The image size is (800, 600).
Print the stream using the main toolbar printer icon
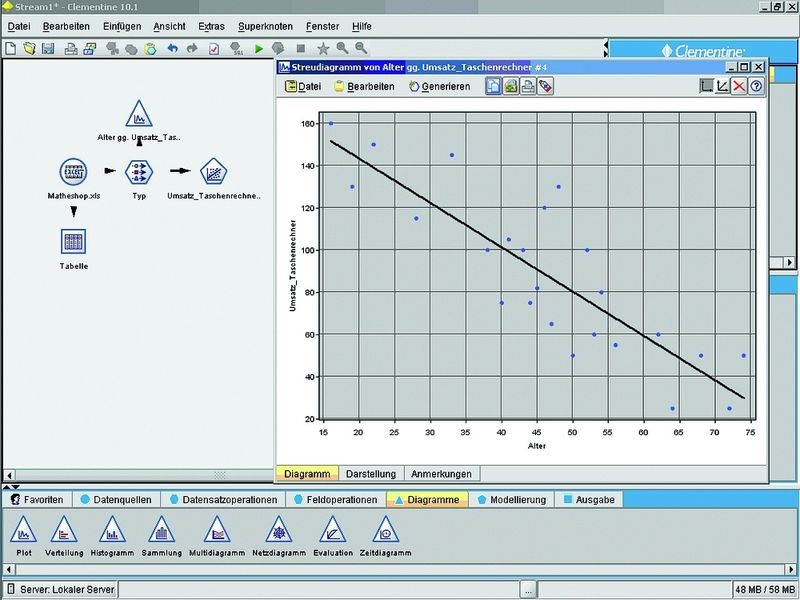coord(71,48)
